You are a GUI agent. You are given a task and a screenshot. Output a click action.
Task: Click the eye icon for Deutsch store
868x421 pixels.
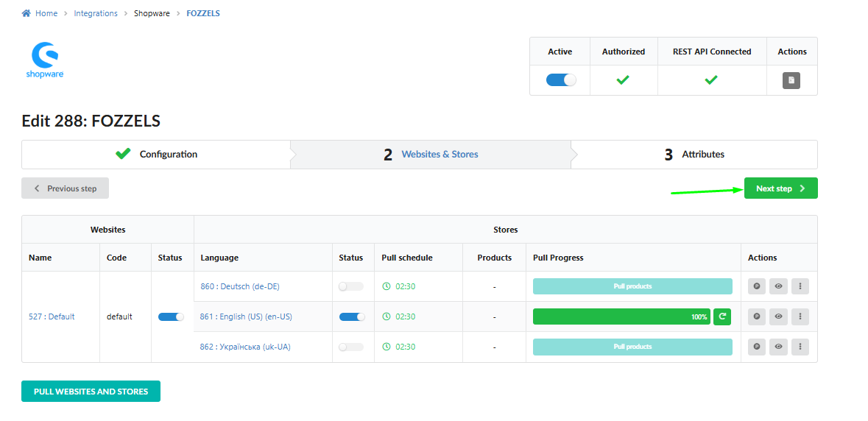coord(778,286)
